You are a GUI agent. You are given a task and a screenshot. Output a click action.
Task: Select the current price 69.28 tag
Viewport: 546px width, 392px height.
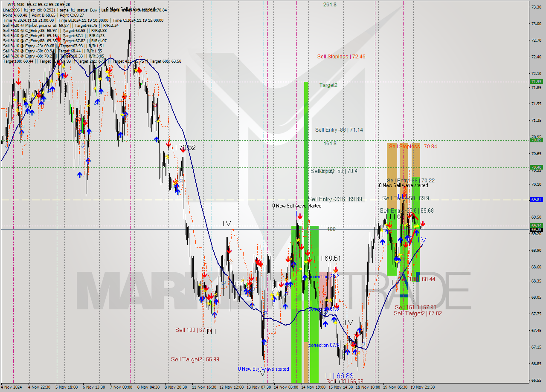(536, 230)
